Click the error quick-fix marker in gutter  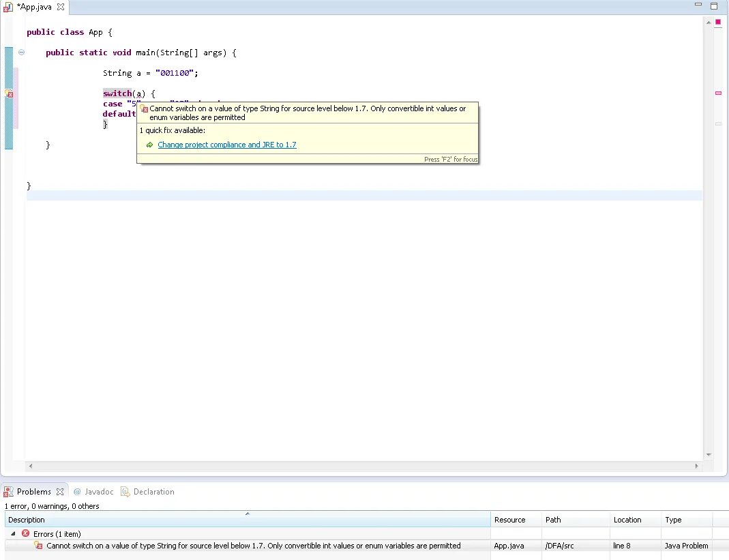9,93
